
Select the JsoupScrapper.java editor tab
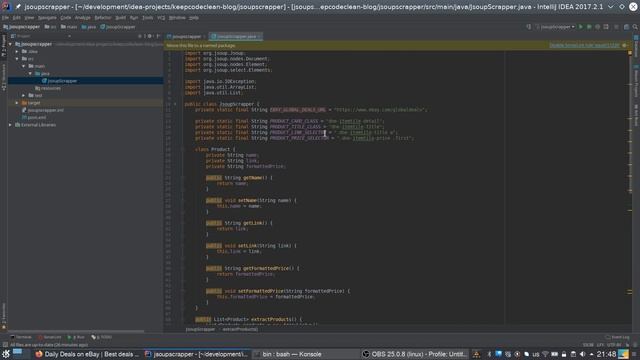[x=236, y=37]
